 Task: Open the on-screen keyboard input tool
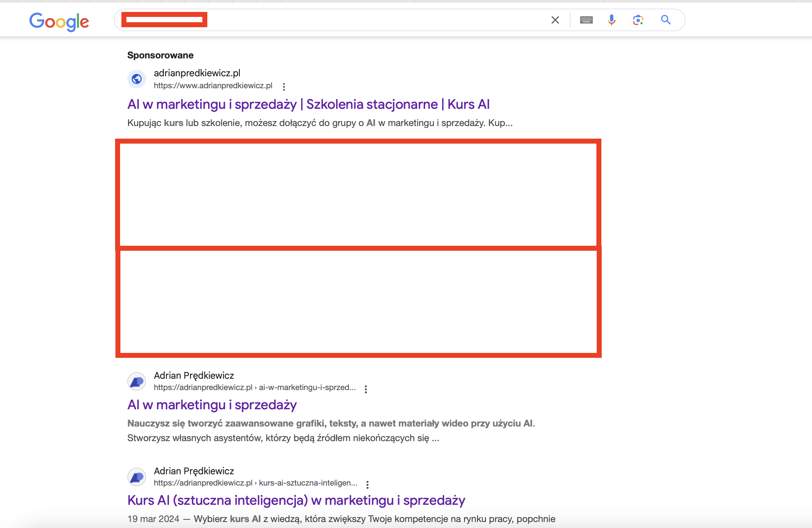coord(586,20)
